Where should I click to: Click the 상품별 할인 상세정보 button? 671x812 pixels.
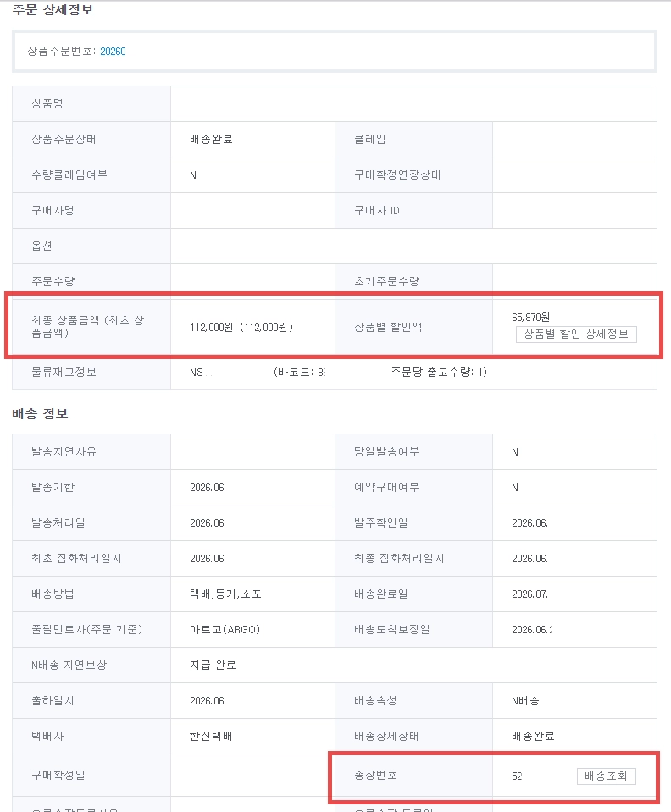coord(576,334)
